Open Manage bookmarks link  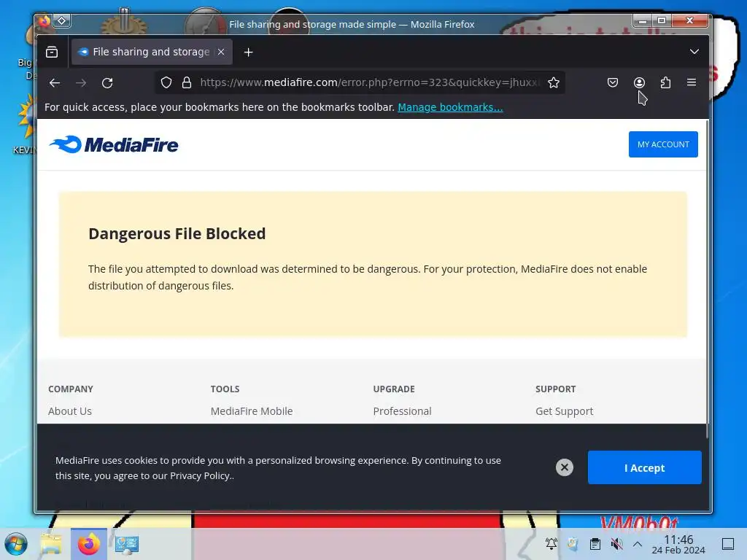point(450,107)
